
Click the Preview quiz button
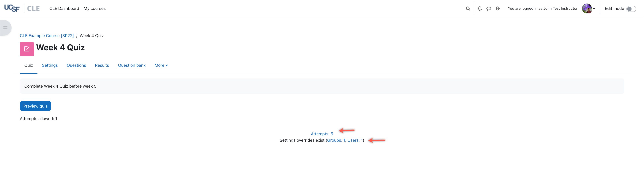[35, 106]
